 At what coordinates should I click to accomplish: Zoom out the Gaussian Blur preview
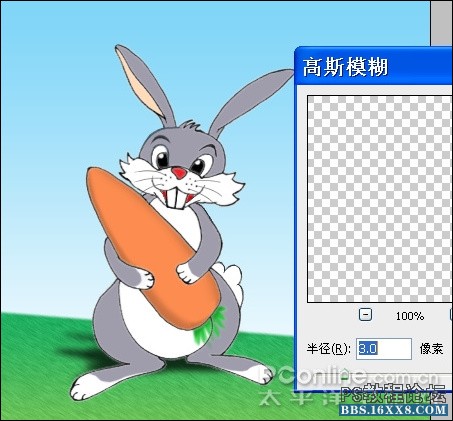(x=365, y=314)
